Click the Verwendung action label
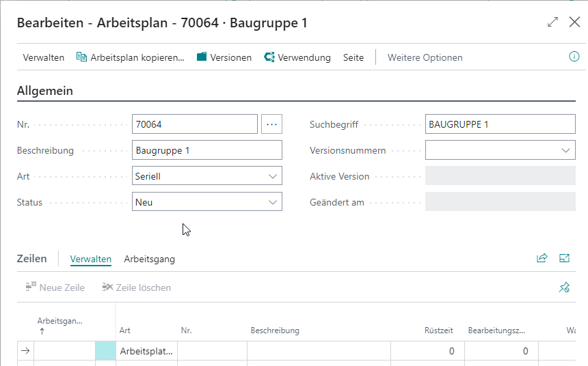The height and width of the screenshot is (366, 588). tap(304, 57)
